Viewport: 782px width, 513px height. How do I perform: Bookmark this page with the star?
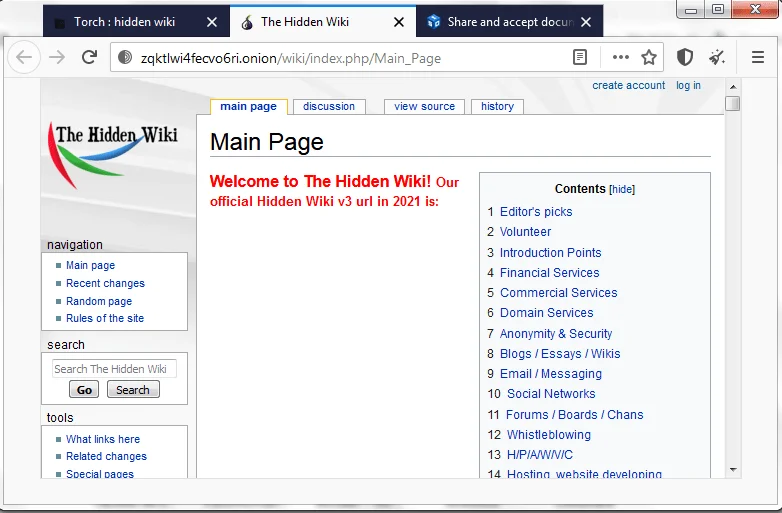[x=649, y=58]
